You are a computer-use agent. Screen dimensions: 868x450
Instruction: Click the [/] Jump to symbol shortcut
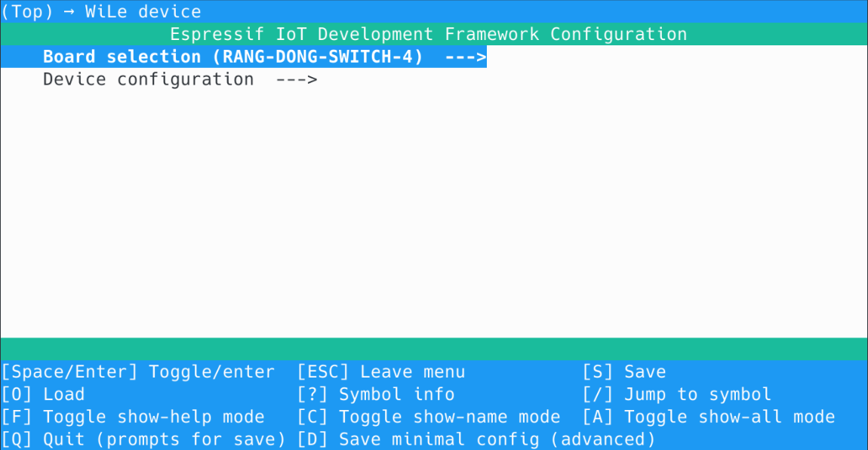point(676,394)
